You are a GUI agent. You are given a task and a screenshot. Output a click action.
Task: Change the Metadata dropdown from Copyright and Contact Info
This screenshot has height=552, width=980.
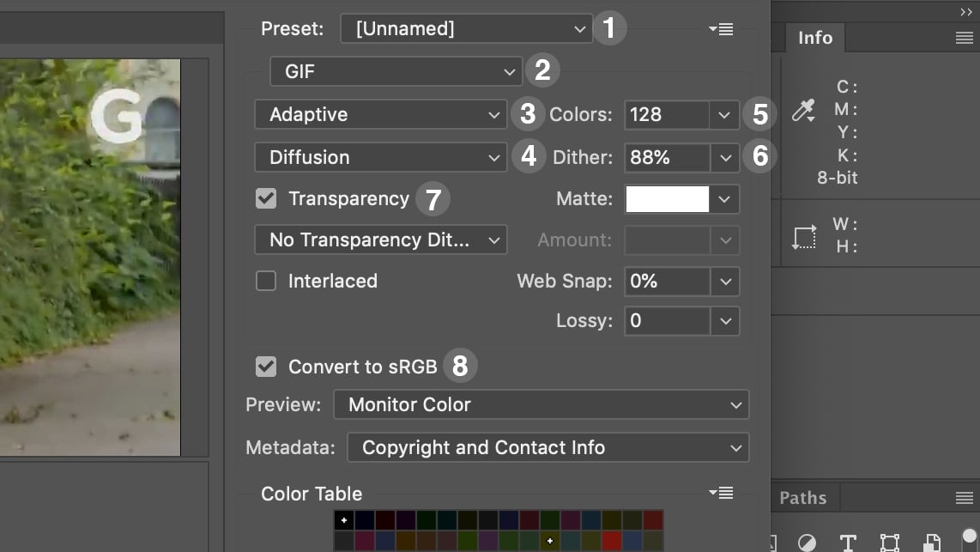[548, 447]
